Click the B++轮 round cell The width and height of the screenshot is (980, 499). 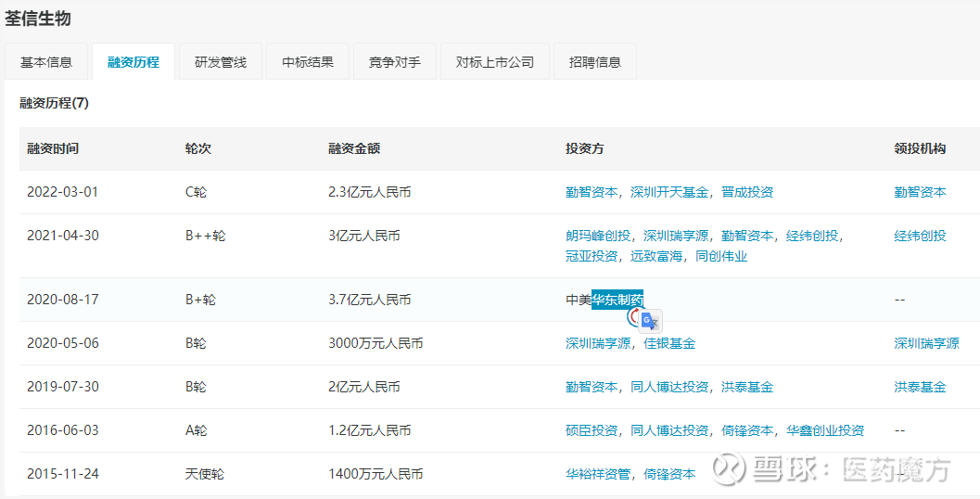point(205,236)
